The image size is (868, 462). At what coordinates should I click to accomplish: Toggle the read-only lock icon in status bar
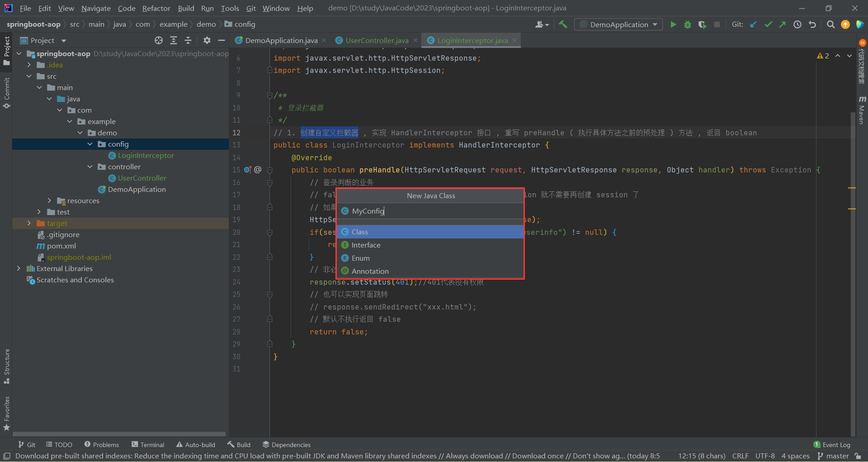858,456
